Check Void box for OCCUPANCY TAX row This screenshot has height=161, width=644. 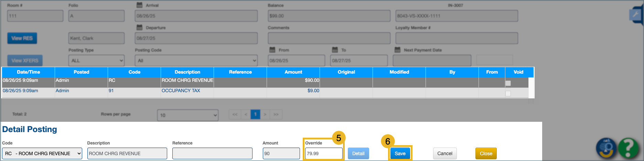[508, 94]
